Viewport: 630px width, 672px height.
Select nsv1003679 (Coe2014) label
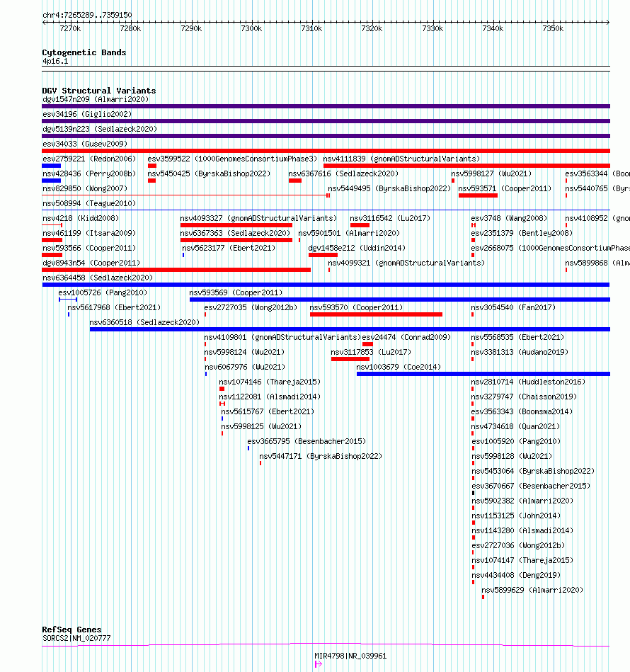click(x=399, y=368)
